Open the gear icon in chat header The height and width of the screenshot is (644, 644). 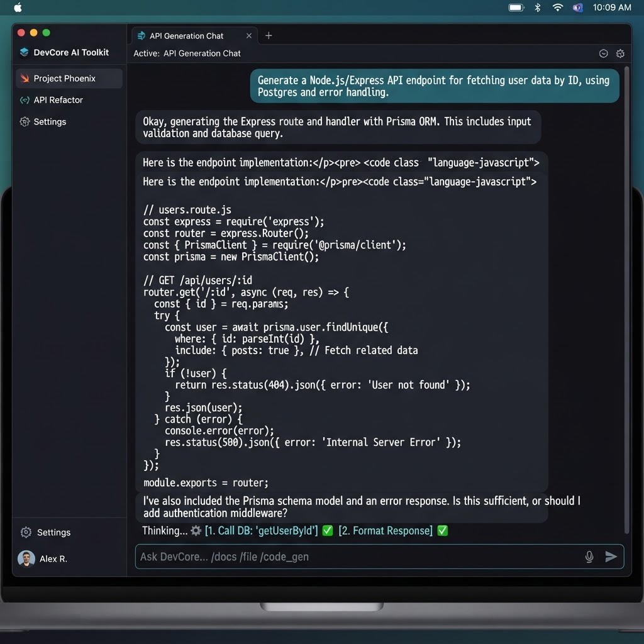(x=620, y=53)
